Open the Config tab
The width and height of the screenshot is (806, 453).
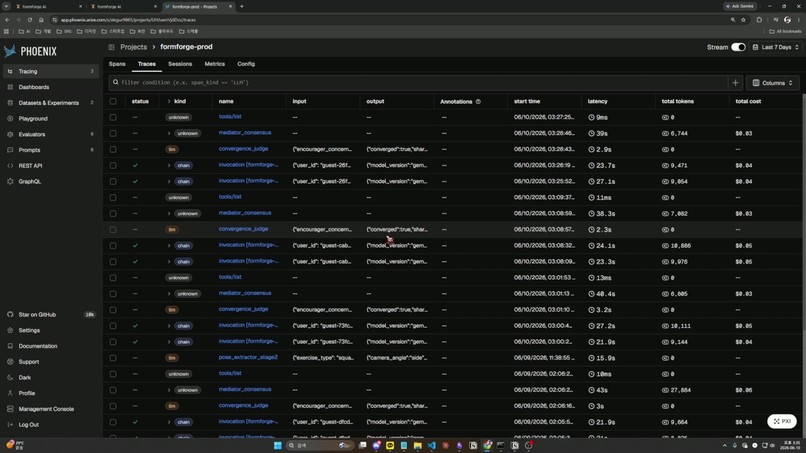pos(246,64)
